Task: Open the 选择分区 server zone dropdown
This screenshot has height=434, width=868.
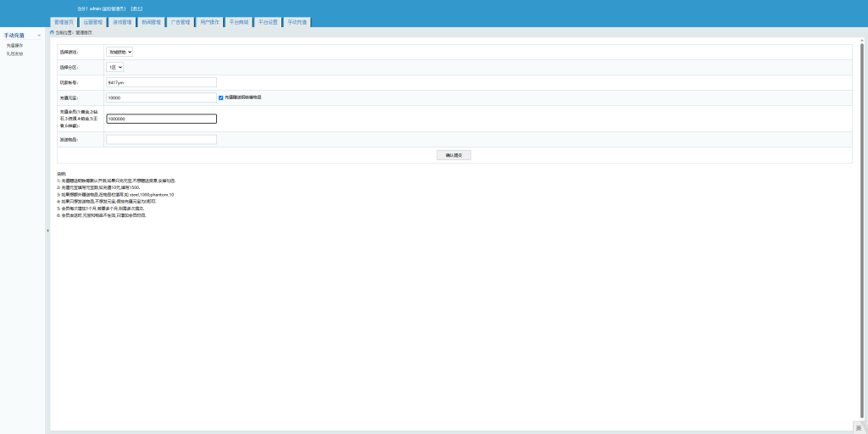Action: click(114, 67)
